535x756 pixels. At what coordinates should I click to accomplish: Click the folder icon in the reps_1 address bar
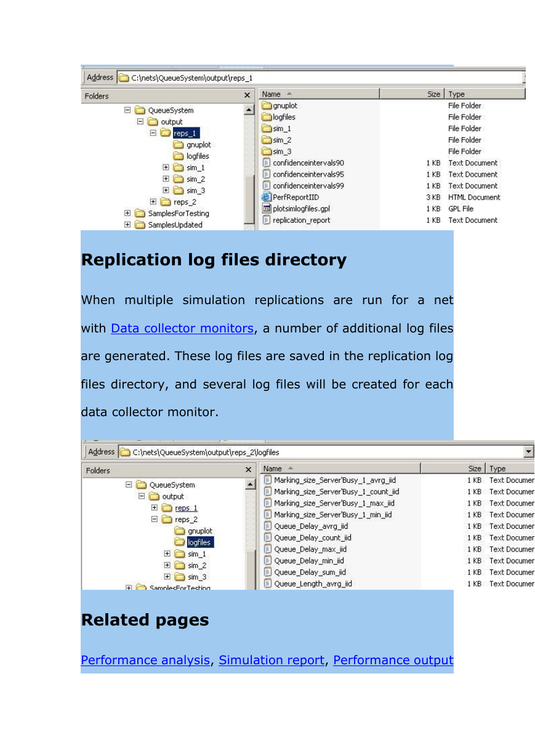coord(124,78)
